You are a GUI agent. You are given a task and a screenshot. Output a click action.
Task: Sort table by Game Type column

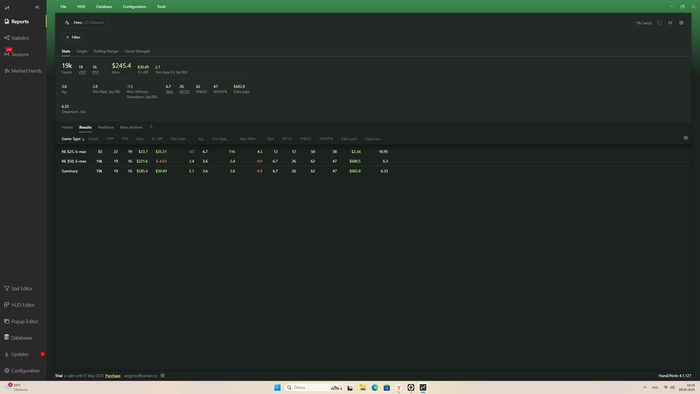click(x=72, y=139)
